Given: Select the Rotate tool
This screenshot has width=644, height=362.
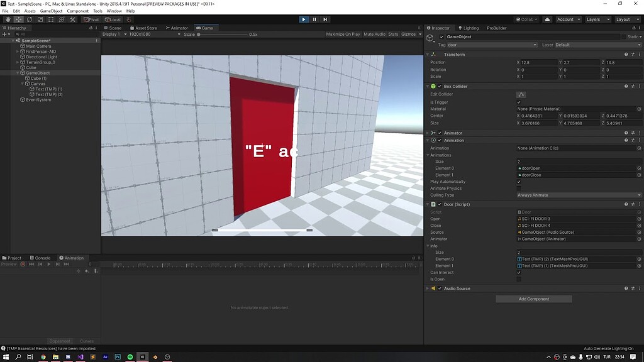Looking at the screenshot, I should tap(30, 19).
